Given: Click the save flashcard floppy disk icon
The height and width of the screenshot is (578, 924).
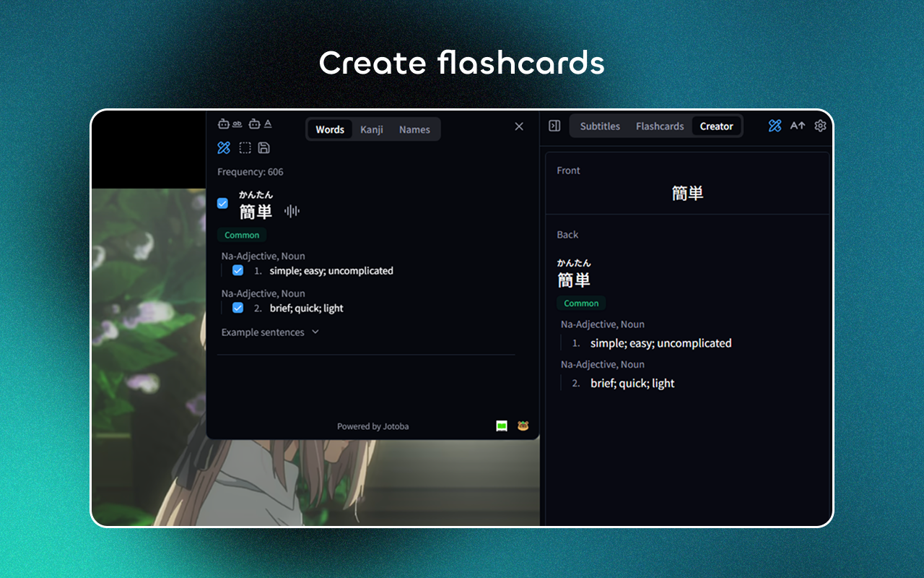Looking at the screenshot, I should [264, 148].
